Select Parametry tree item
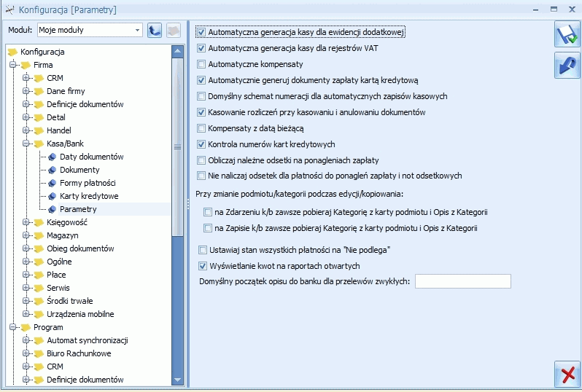The width and height of the screenshot is (582, 392). click(x=78, y=209)
